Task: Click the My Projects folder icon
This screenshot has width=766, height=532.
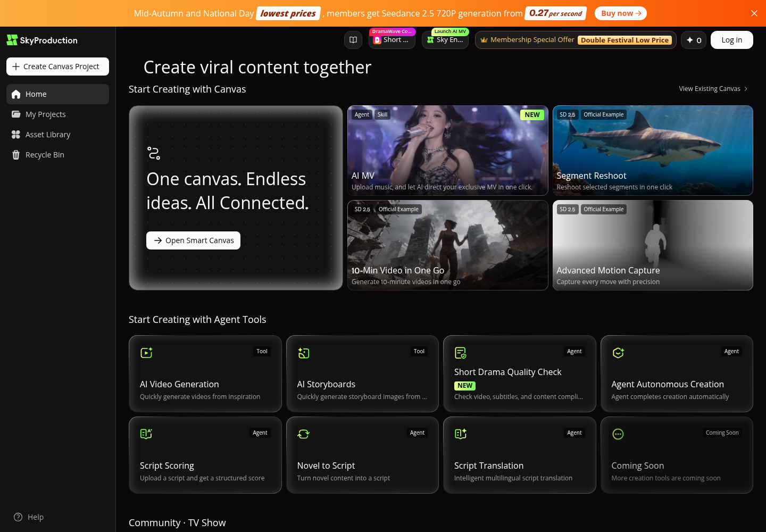Action: click(16, 114)
